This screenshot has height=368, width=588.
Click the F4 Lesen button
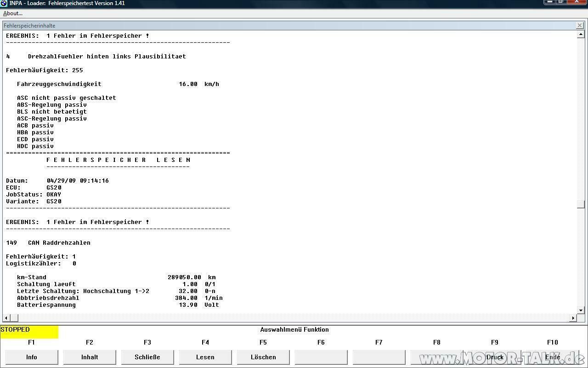pos(205,357)
